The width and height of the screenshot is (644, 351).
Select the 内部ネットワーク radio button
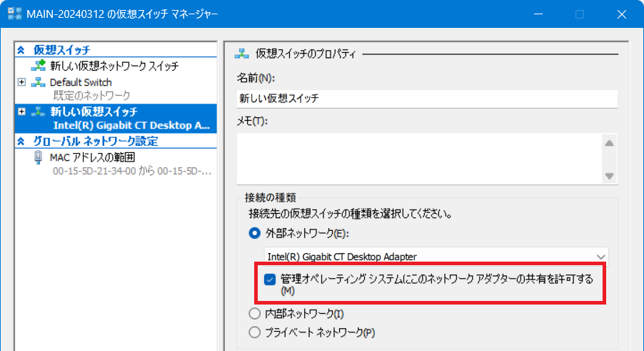click(x=255, y=313)
